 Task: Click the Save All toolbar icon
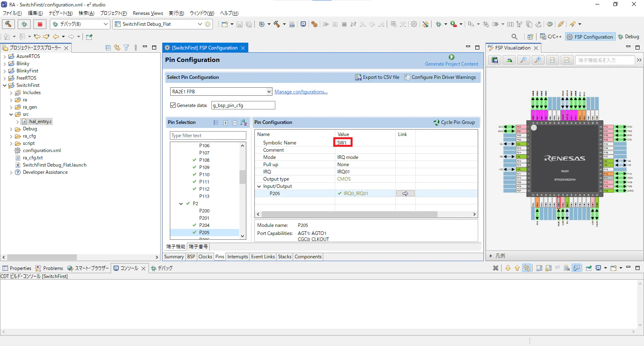pyautogui.click(x=249, y=24)
